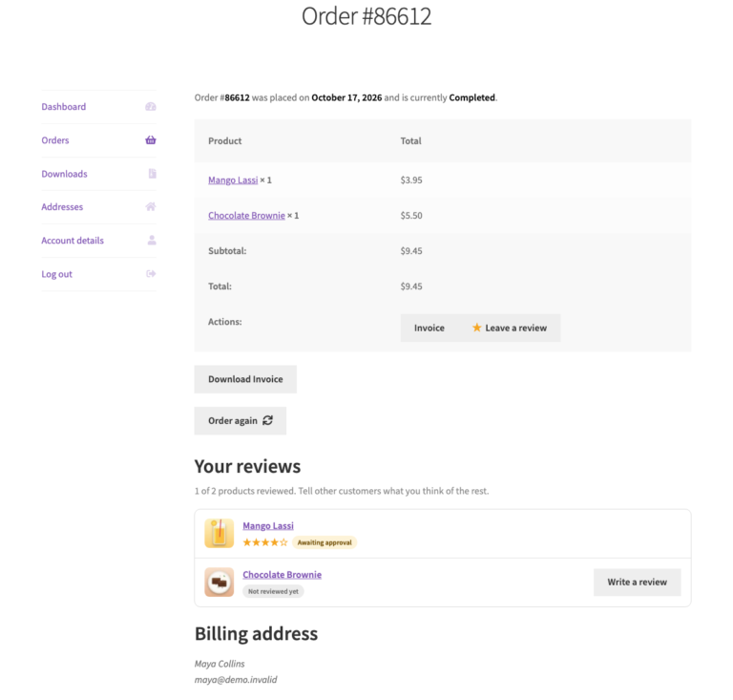Click the Your reviews heading

pyautogui.click(x=247, y=467)
